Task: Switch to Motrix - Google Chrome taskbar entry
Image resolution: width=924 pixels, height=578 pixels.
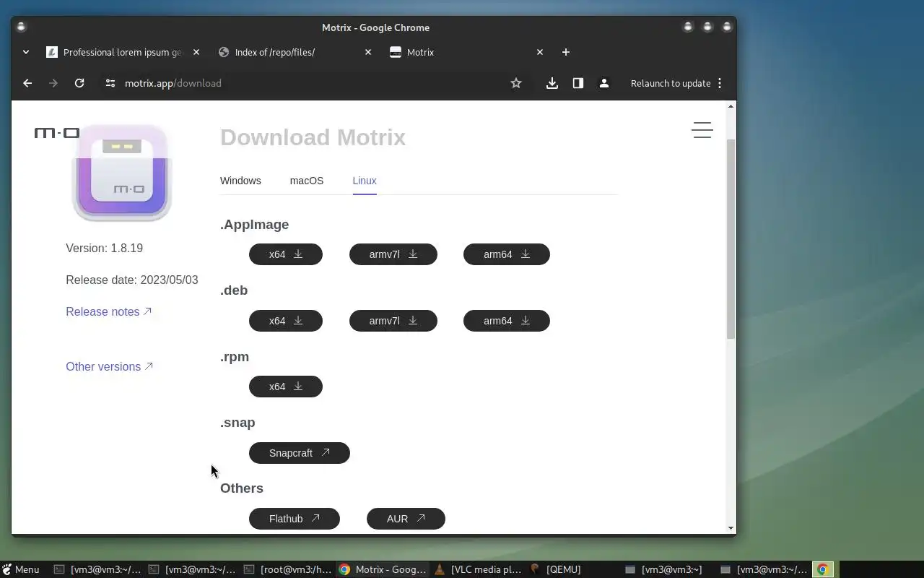Action: pos(383,569)
